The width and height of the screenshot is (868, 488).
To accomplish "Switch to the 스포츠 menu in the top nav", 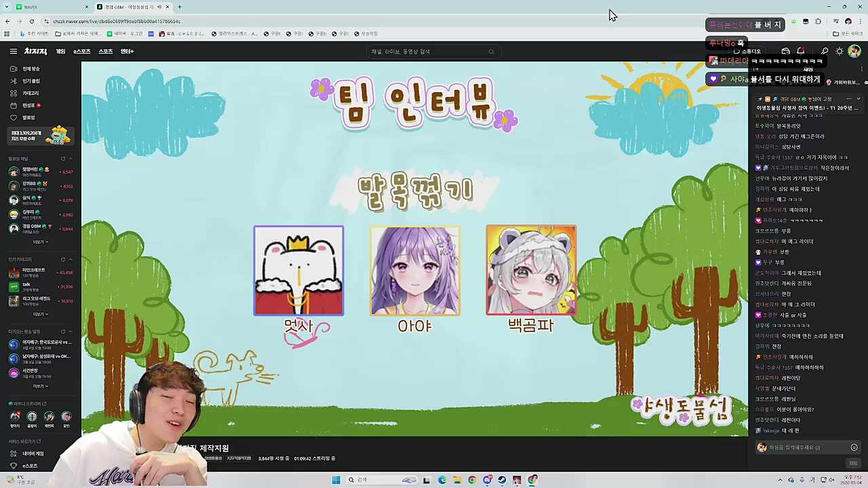I will pos(105,51).
